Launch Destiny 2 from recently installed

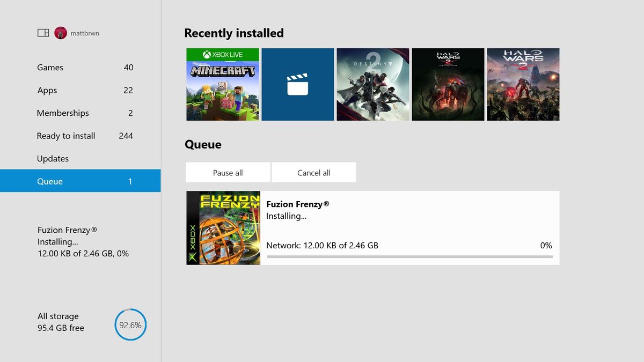pyautogui.click(x=373, y=84)
